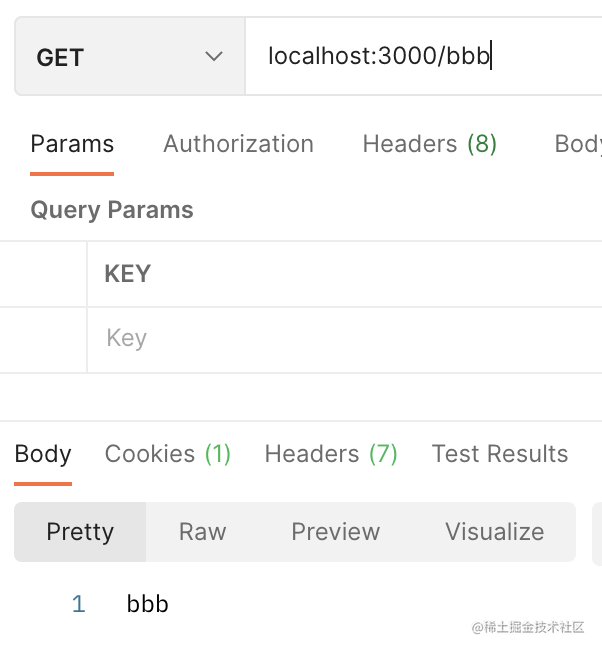The image size is (602, 652).
Task: Open the request Body tab at right edge
Action: (578, 144)
